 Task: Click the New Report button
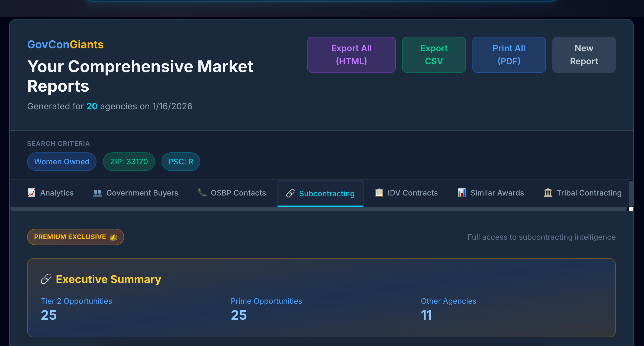(584, 55)
